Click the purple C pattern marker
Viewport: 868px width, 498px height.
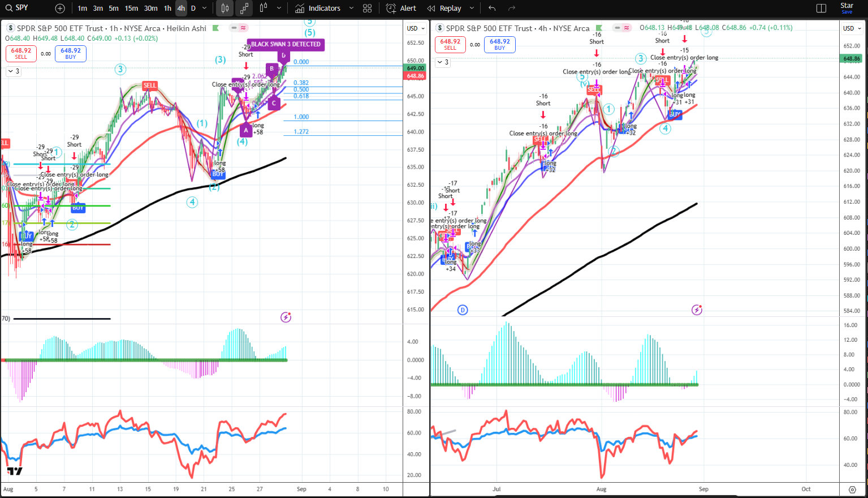point(274,104)
